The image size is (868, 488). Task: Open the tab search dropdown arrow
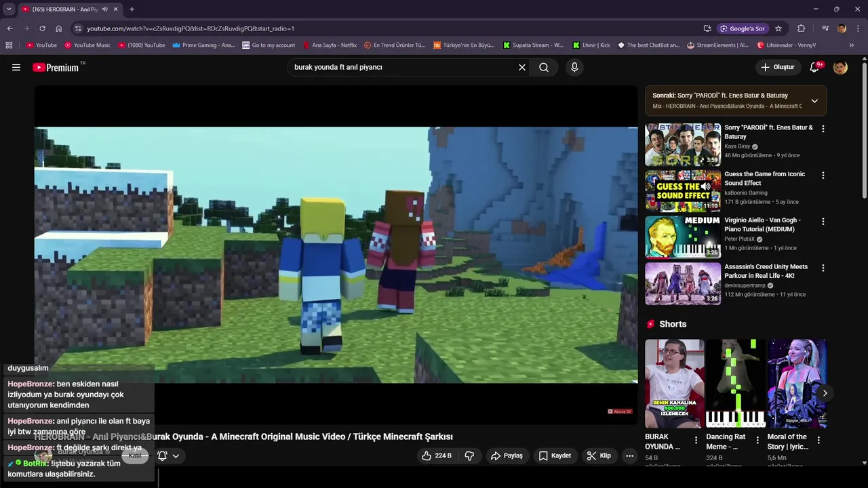tap(9, 9)
